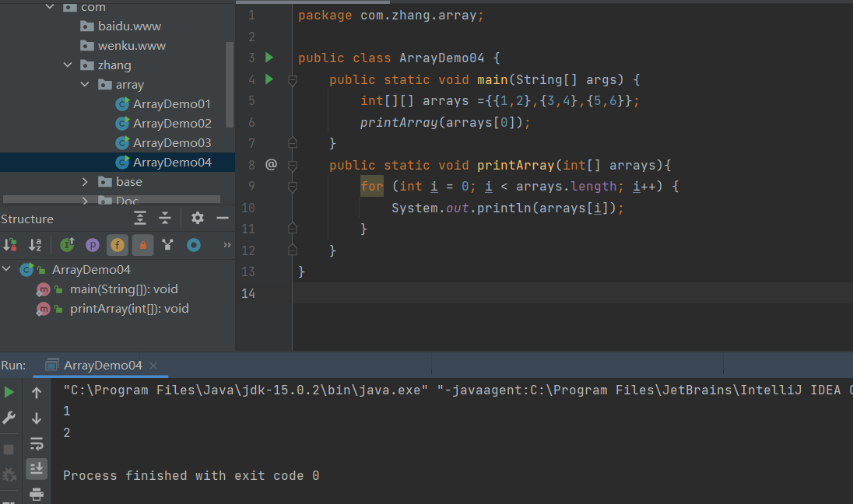The height and width of the screenshot is (504, 853).
Task: Collapse all nodes in Structure panel
Action: click(x=165, y=218)
